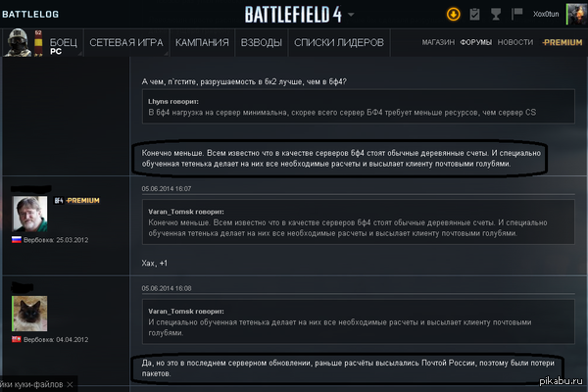Screen dimensions: 588x392
Task: Click the orange download icon in header
Action: 453,14
